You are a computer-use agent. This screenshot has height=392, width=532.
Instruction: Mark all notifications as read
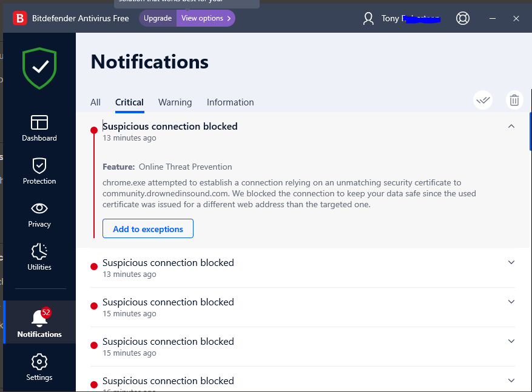483,101
